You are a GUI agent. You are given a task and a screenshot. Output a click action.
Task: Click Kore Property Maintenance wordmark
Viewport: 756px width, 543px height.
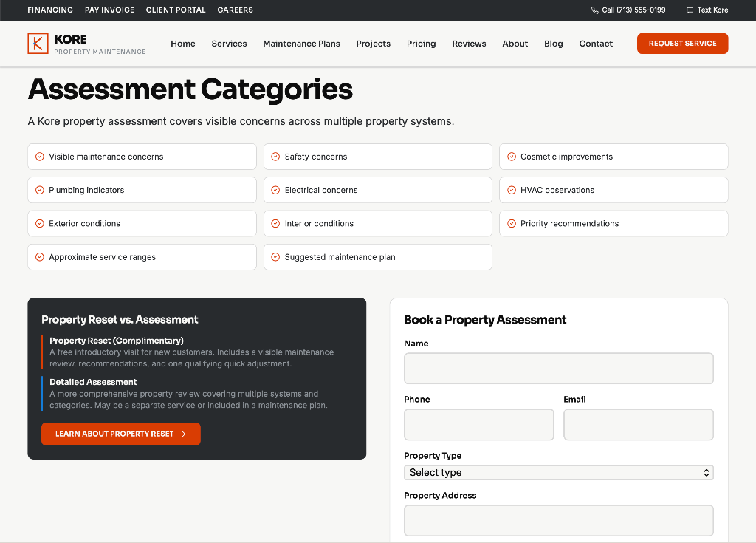coord(100,44)
